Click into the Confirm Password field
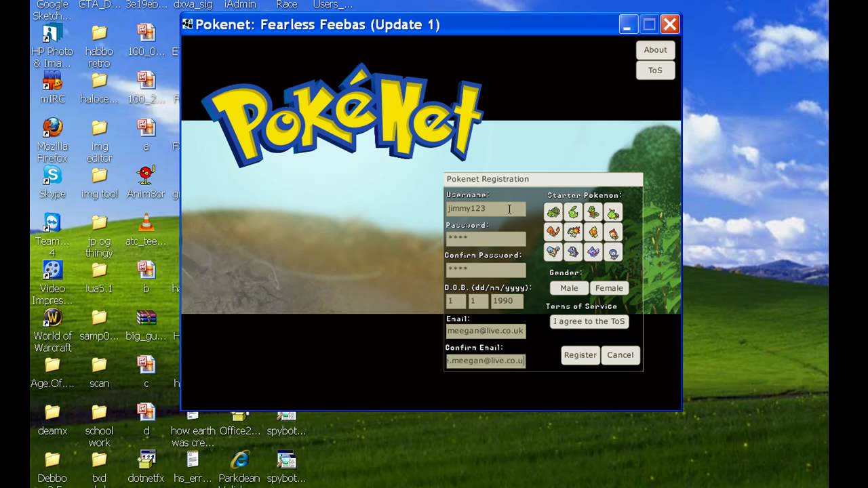The height and width of the screenshot is (488, 868). (486, 269)
